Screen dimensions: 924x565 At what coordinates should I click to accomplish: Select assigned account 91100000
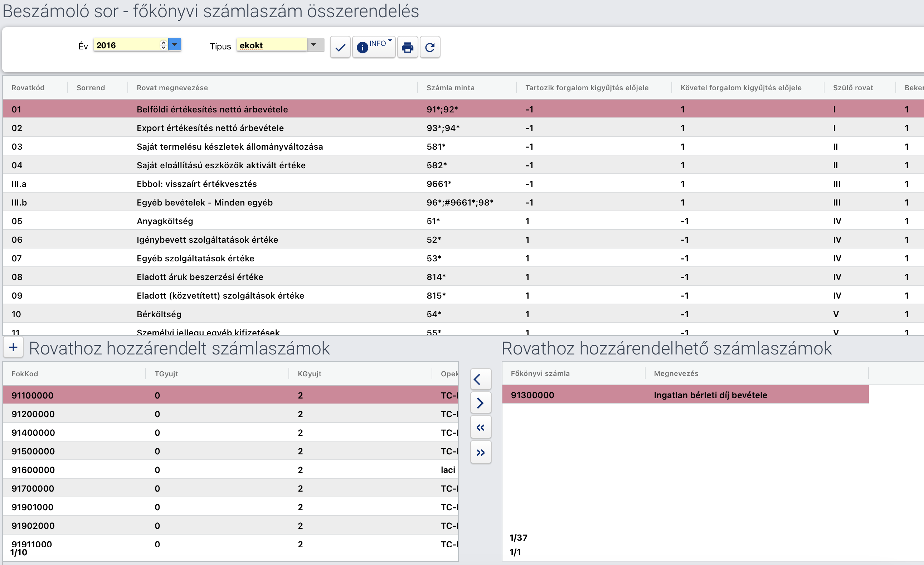tap(230, 395)
